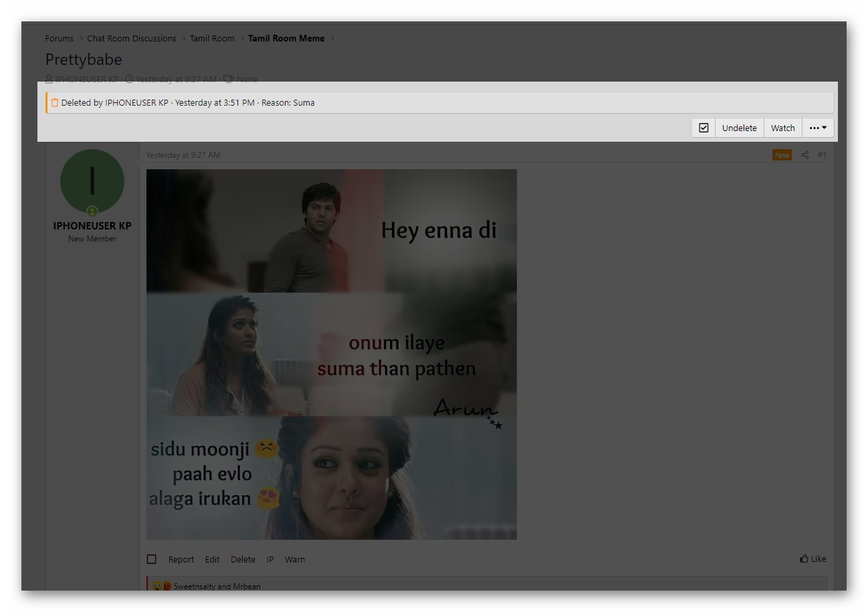The image size is (868, 612).
Task: Click the online status badge on avatar
Action: click(x=92, y=211)
